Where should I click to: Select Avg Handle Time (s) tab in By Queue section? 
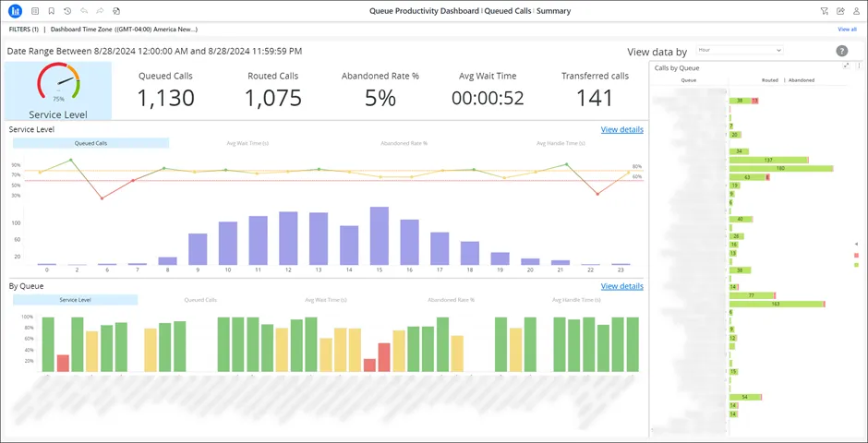[576, 300]
